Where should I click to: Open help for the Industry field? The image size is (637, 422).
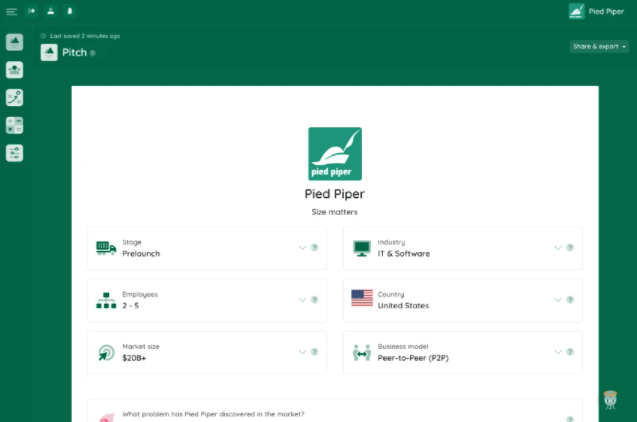click(570, 247)
